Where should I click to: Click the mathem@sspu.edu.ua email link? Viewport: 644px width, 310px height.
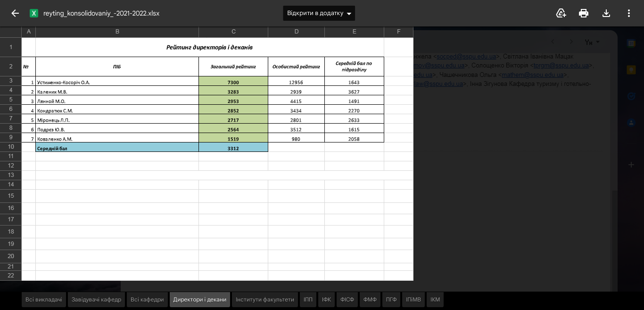[532, 75]
